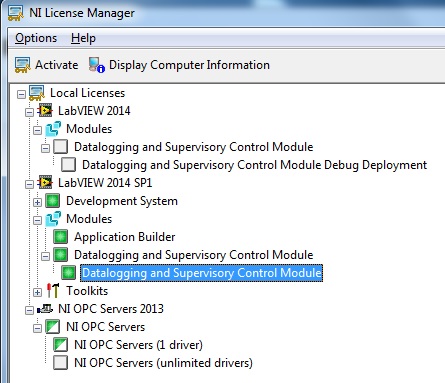This screenshot has height=383, width=445.
Task: Click the NI License Manager title bar icon
Action: tap(16, 13)
